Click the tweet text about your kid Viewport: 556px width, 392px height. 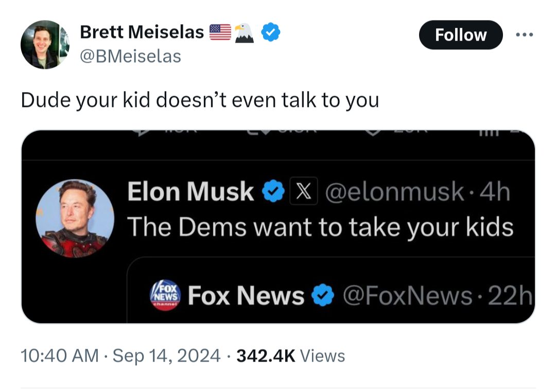(200, 100)
